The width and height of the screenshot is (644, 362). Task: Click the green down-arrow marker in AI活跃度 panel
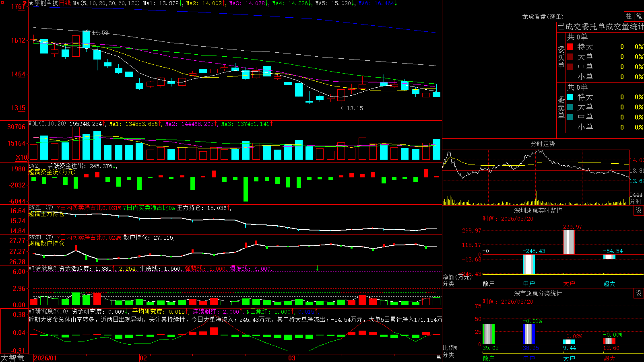[317, 268]
